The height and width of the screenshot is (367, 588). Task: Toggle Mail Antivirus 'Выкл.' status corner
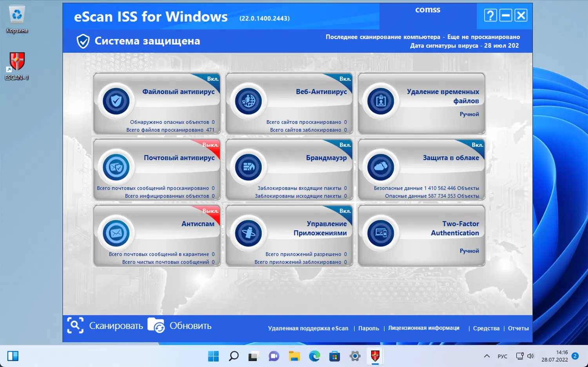211,145
